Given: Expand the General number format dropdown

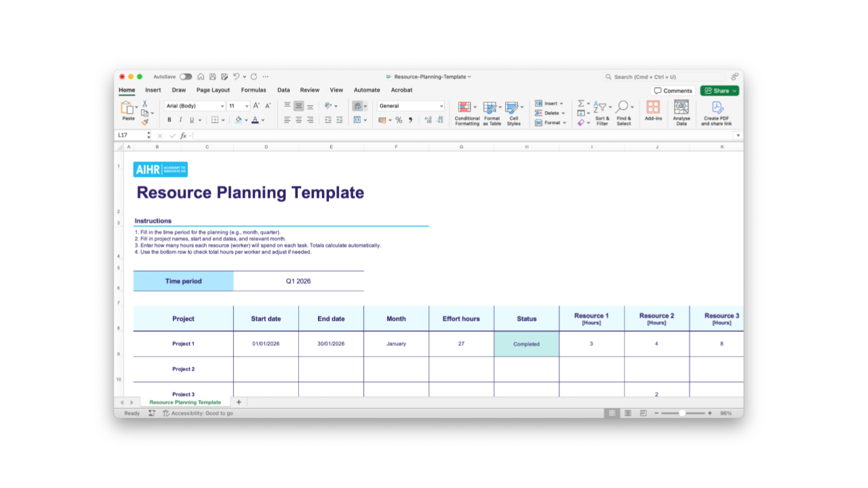Looking at the screenshot, I should click(441, 106).
